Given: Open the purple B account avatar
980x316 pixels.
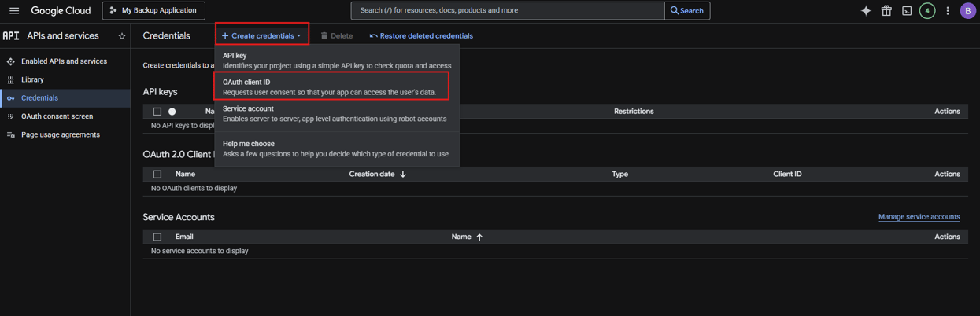Looking at the screenshot, I should 968,11.
